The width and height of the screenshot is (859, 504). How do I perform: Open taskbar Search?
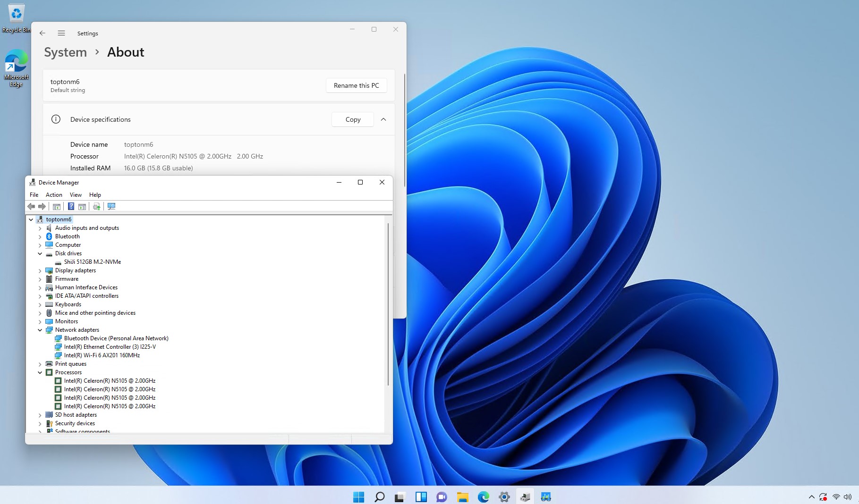click(380, 497)
